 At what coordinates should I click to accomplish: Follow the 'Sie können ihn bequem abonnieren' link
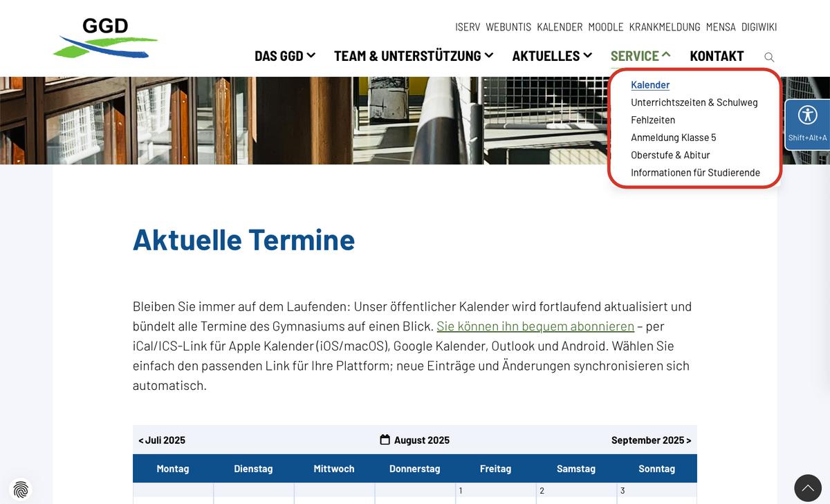[x=535, y=326]
